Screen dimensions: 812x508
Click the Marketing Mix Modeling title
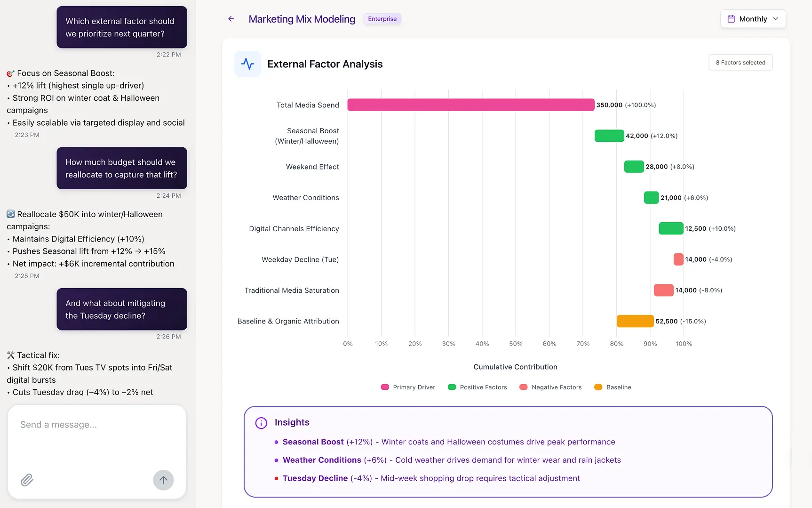302,19
